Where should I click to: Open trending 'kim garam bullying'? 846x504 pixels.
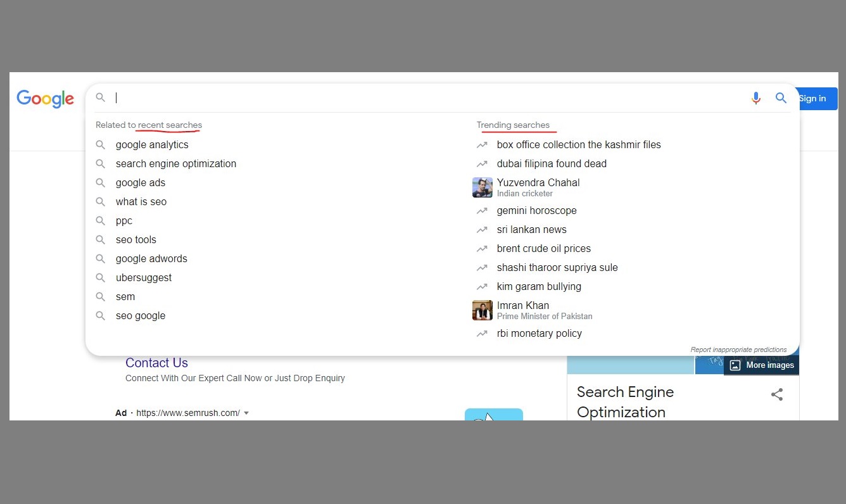coord(539,286)
